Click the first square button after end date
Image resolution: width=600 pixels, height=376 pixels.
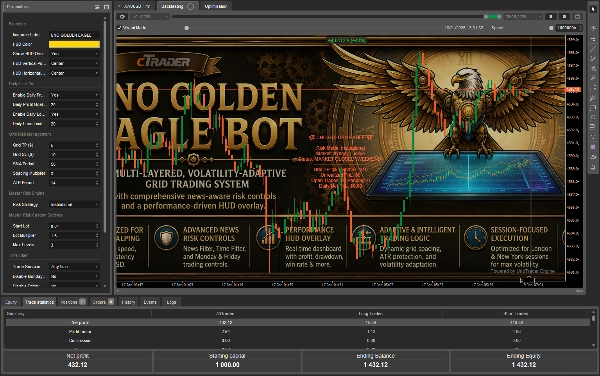(551, 16)
